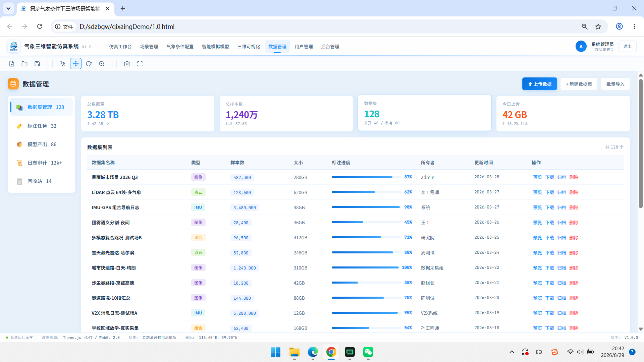Open the 三维可视化 tab
The width and height of the screenshot is (644, 362).
point(249,47)
